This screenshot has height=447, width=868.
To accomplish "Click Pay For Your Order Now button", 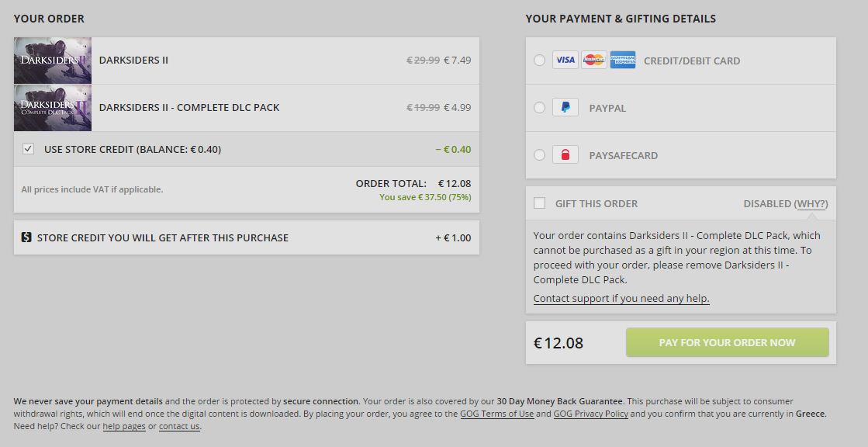I will tap(728, 342).
